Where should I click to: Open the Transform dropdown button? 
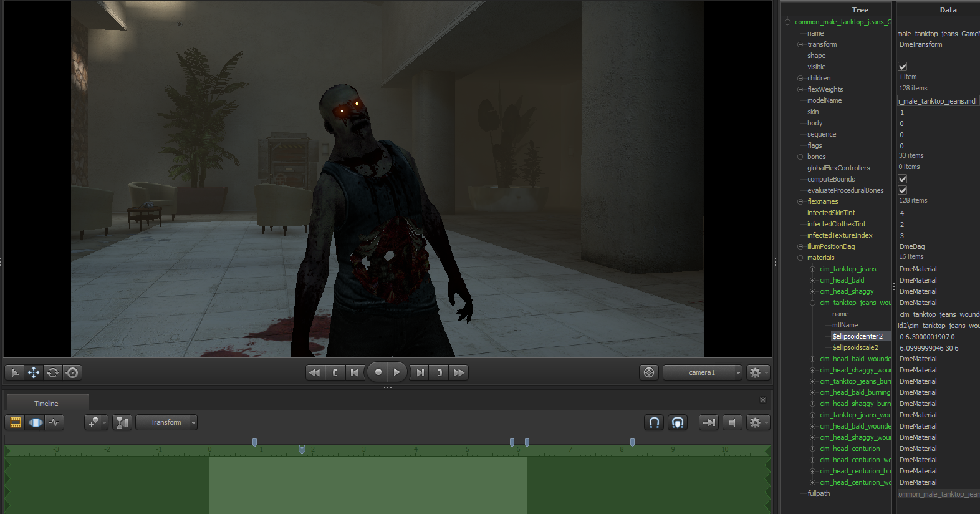coord(166,422)
